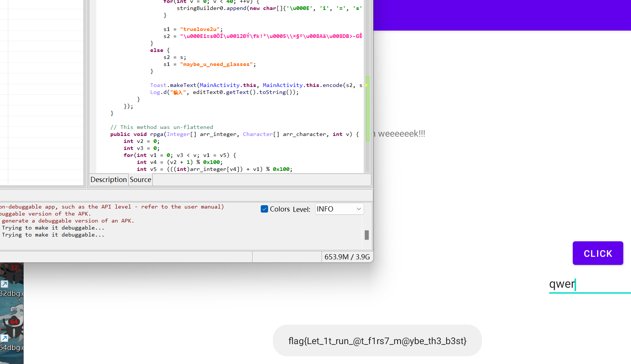
Task: Click the rpga method name in code
Action: click(156, 134)
